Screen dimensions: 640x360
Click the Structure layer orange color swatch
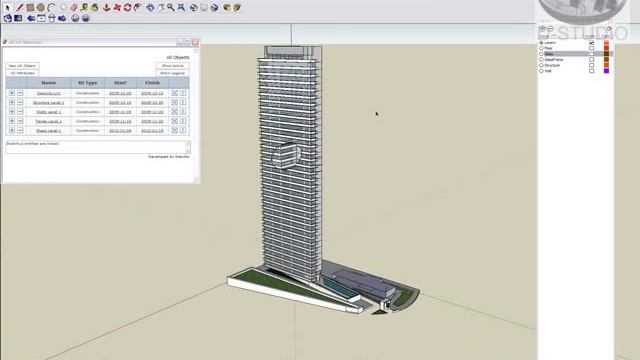(607, 65)
